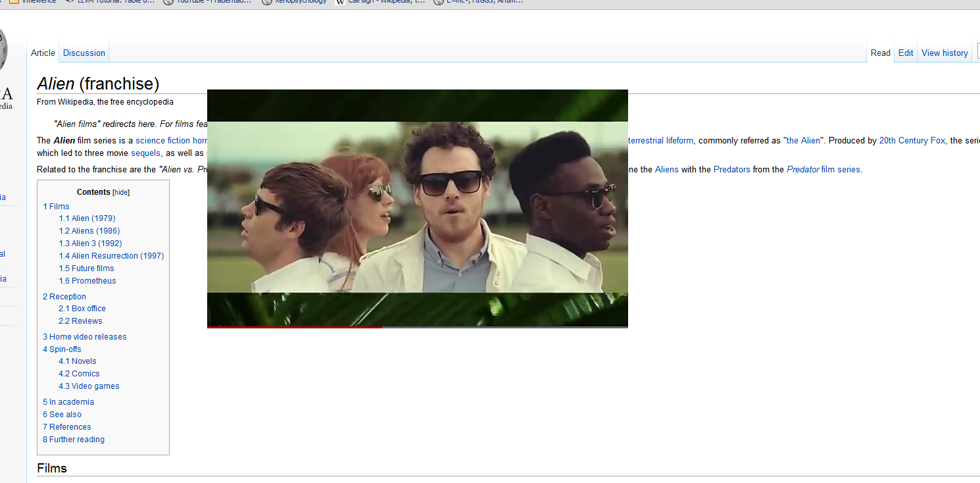Follow the Predators link in the intro
980x483 pixels.
tap(731, 170)
